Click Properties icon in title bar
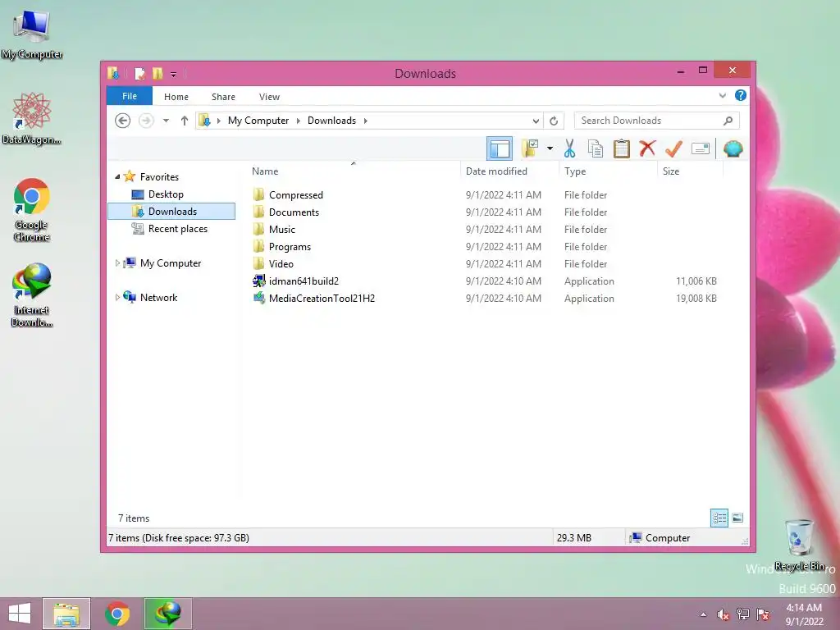Image resolution: width=840 pixels, height=630 pixels. tap(139, 73)
